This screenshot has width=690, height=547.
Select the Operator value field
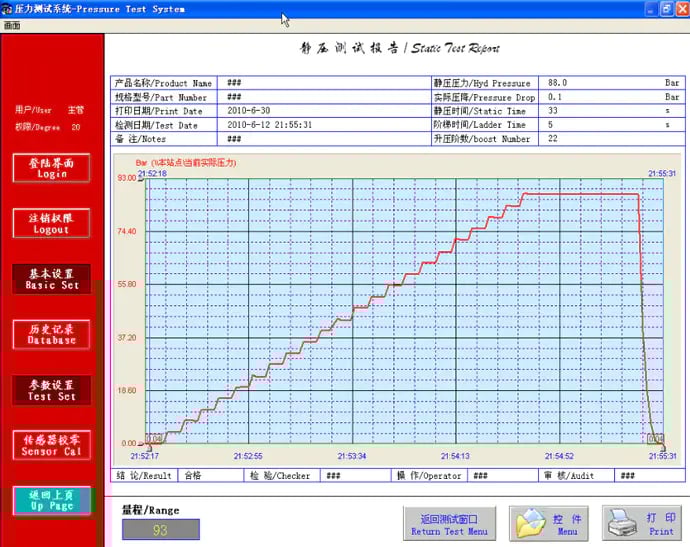pyautogui.click(x=502, y=476)
